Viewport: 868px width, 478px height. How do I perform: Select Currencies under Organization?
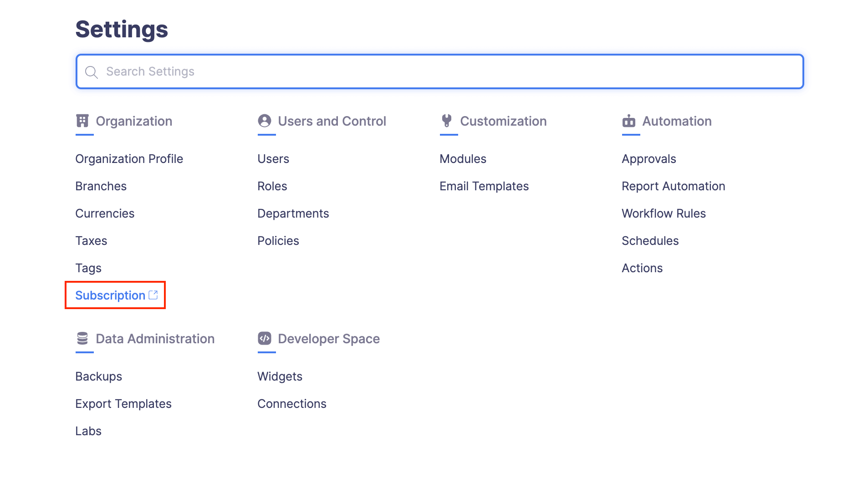pos(105,214)
